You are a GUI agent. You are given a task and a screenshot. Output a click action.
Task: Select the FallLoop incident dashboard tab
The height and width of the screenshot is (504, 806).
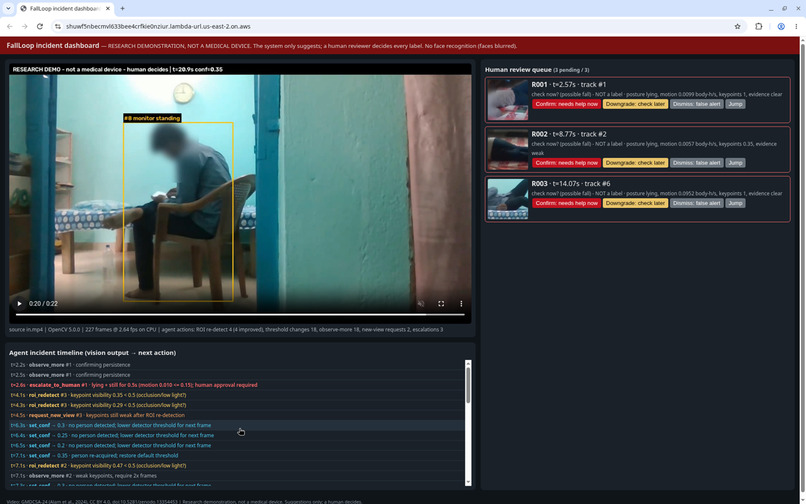(x=66, y=8)
